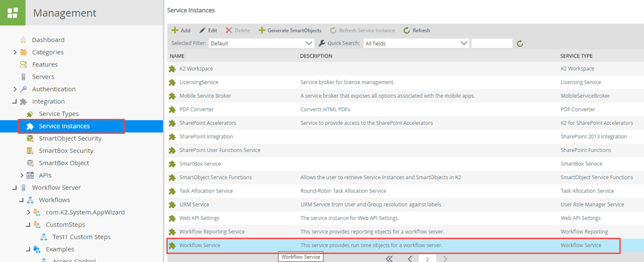The height and width of the screenshot is (262, 644).
Task: Collapse the Workflow Server node
Action: pos(15,188)
